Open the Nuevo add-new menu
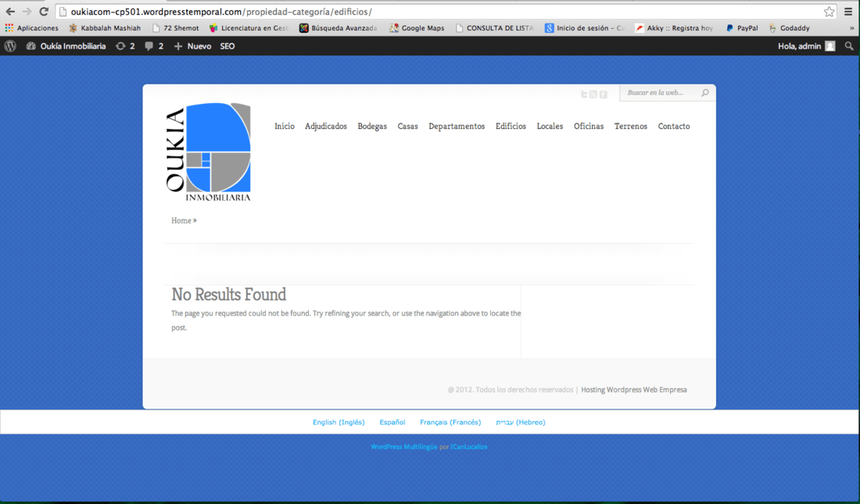860x504 pixels. (x=192, y=46)
